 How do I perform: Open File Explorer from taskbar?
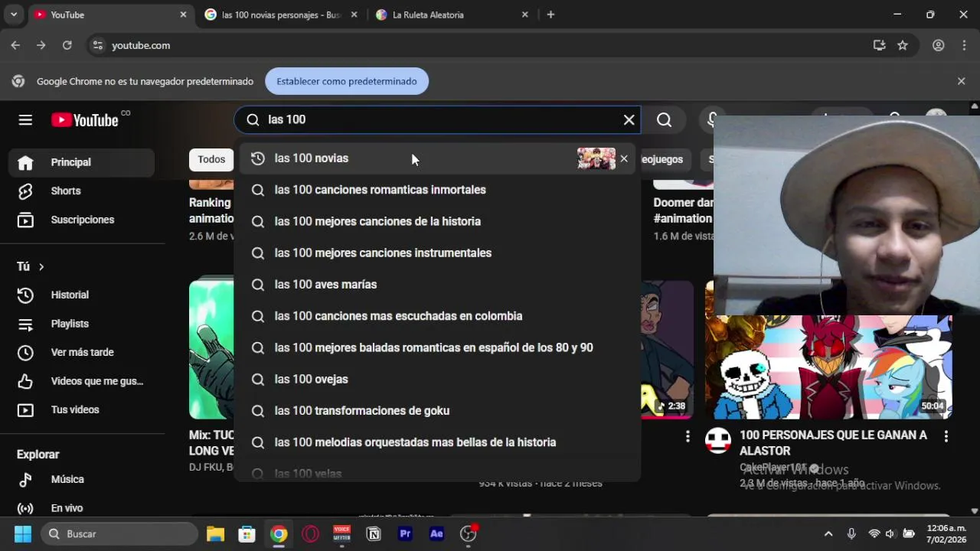click(215, 533)
